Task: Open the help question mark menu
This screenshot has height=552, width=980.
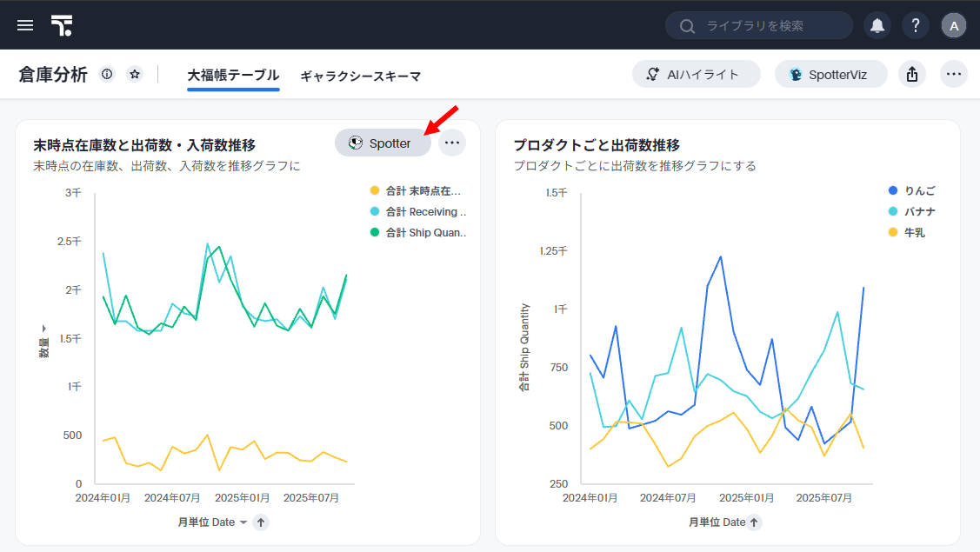Action: click(x=916, y=25)
